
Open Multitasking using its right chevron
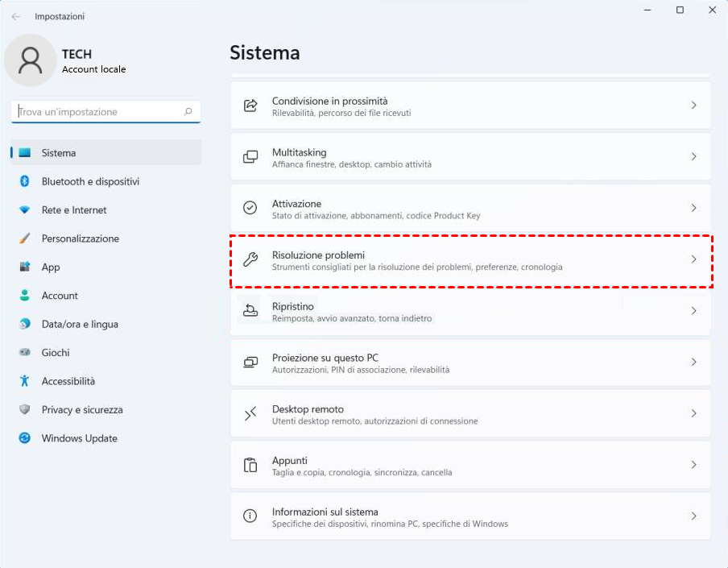click(693, 157)
